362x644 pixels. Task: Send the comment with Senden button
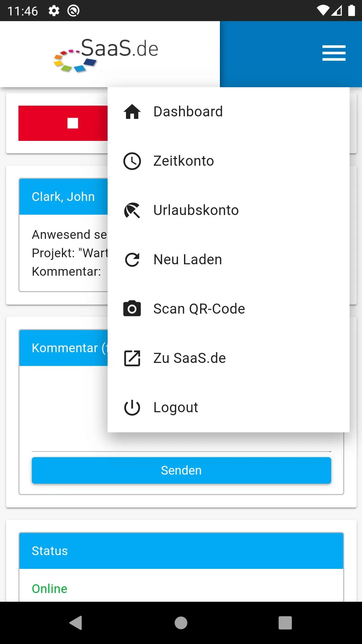[x=181, y=470]
